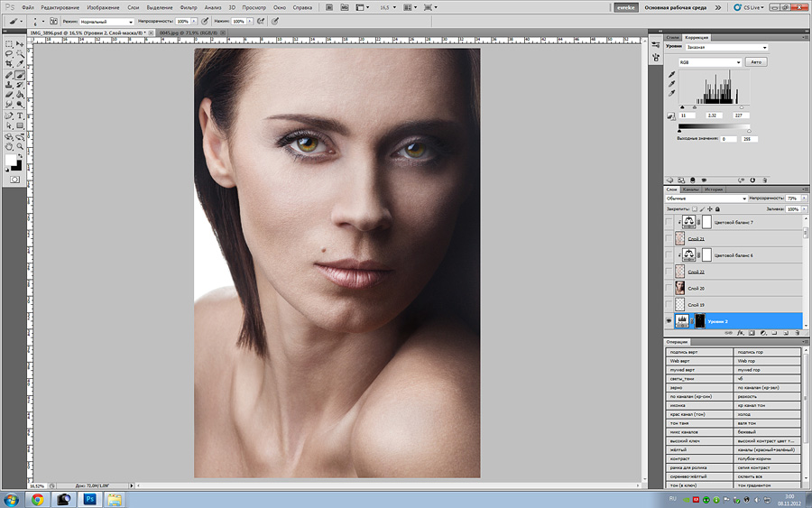Open the Фильтр menu
The width and height of the screenshot is (812, 508).
188,6
